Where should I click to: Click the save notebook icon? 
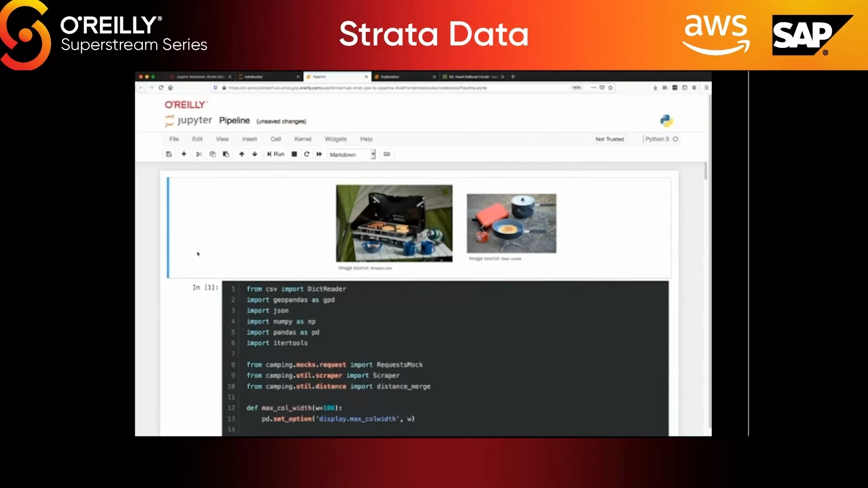(x=169, y=154)
